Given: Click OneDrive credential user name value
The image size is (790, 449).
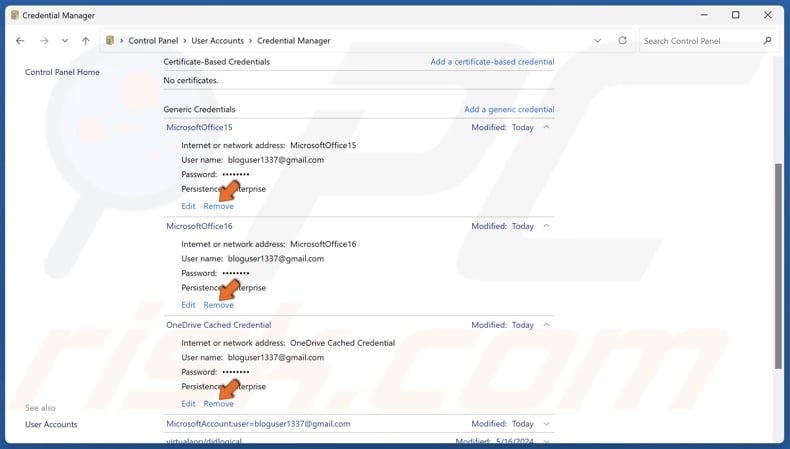Looking at the screenshot, I should 276,357.
